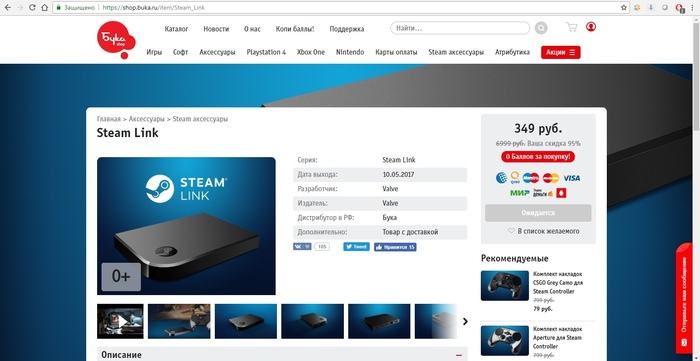700x361 pixels.
Task: Click the browser back arrow
Action: pos(8,8)
